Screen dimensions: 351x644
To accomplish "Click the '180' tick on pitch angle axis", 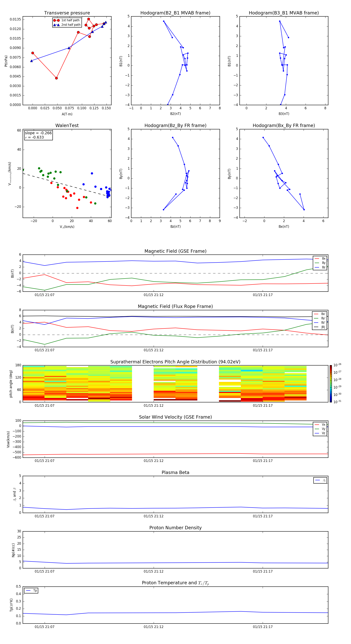I will (x=18, y=365).
